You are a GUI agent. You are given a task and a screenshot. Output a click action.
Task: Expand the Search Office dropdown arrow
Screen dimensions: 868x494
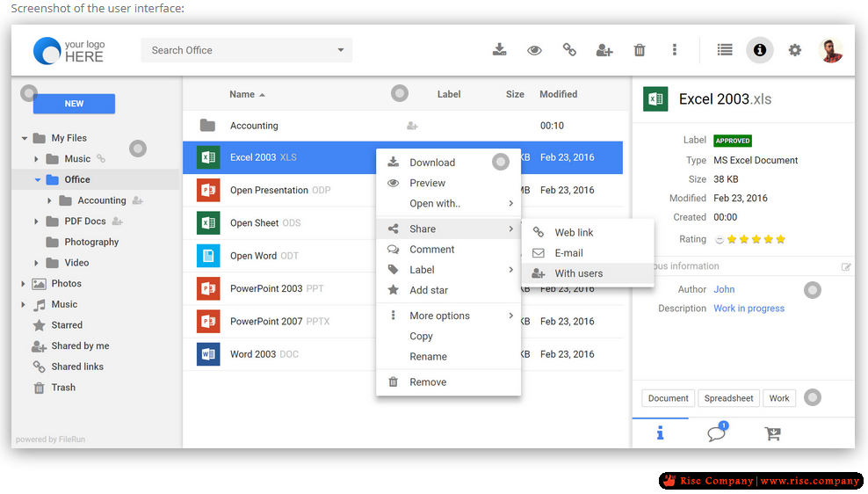coord(341,50)
